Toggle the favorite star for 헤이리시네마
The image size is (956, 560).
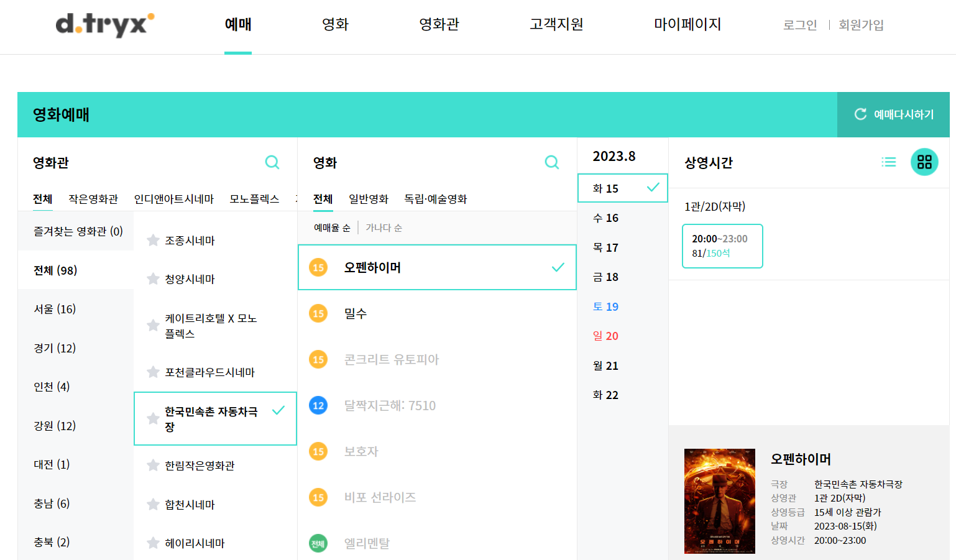pyautogui.click(x=153, y=543)
